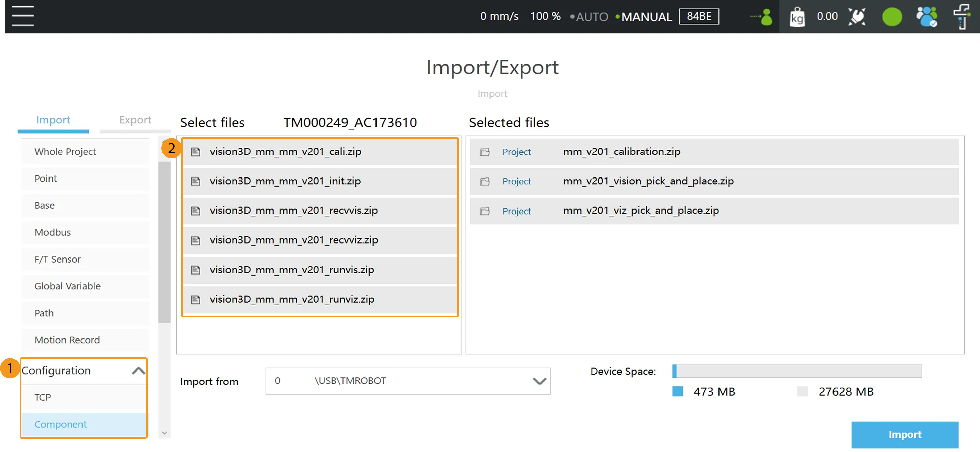
Task: Collapse the Configuration section
Action: (138, 370)
